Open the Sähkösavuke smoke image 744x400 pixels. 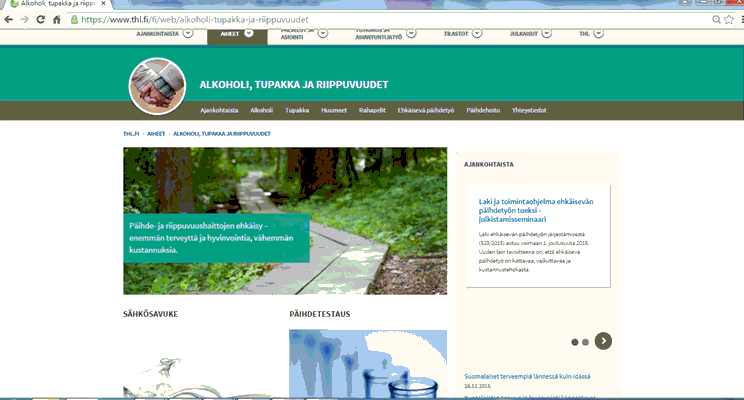202,363
